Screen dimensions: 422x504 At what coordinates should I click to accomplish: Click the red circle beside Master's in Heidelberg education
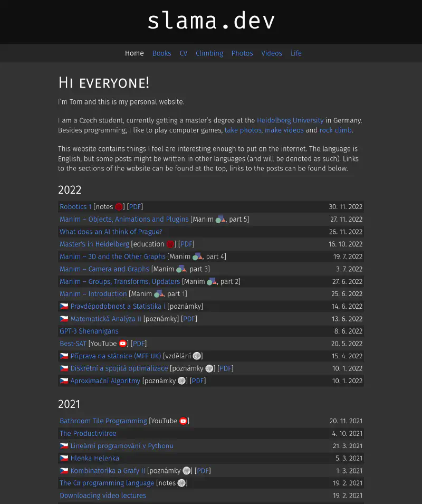[x=170, y=244]
